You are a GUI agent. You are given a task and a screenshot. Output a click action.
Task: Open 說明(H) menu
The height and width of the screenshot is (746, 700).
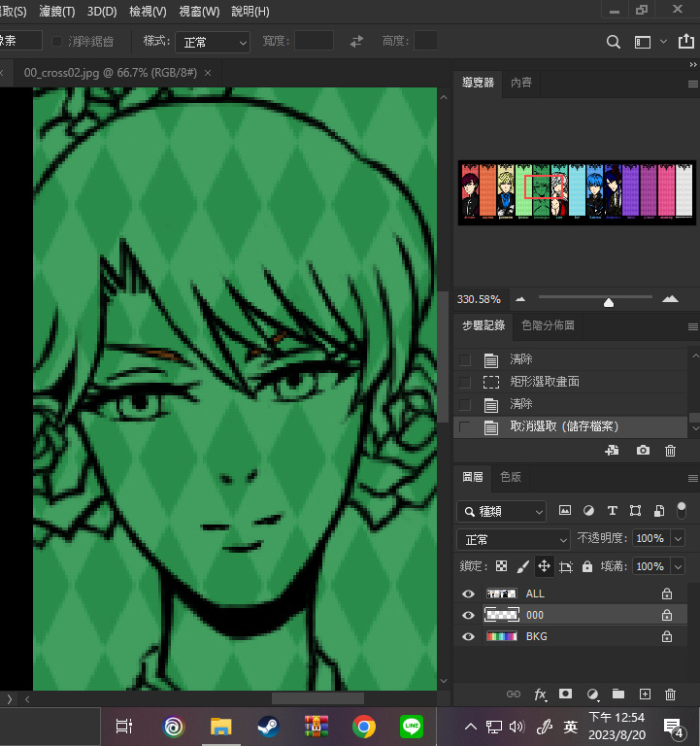click(x=250, y=12)
